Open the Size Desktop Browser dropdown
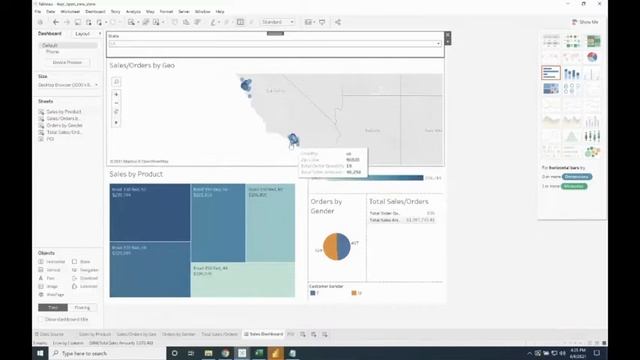Viewport: 640px width, 360px height. pyautogui.click(x=68, y=85)
